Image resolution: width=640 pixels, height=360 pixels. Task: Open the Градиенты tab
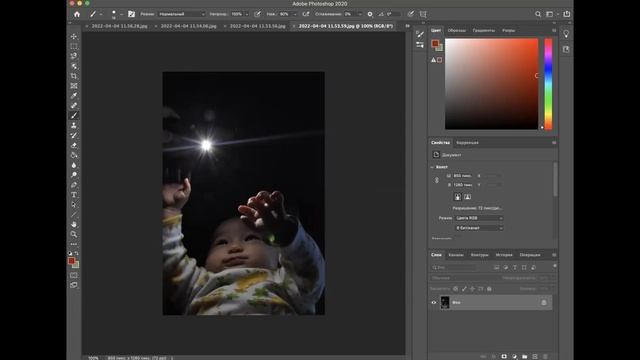484,31
